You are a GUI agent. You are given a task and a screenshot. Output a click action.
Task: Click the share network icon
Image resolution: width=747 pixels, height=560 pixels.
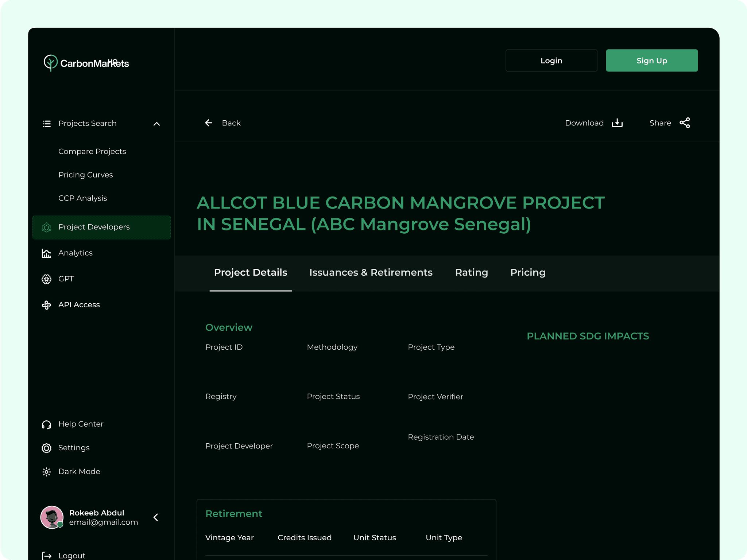pyautogui.click(x=685, y=123)
